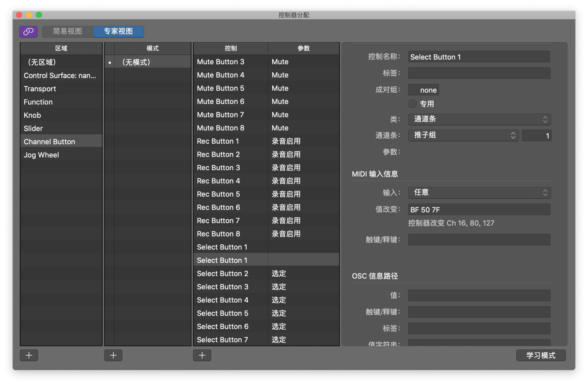Select the Transport zone
Image resolution: width=588 pixels, height=385 pixels.
pyautogui.click(x=61, y=89)
